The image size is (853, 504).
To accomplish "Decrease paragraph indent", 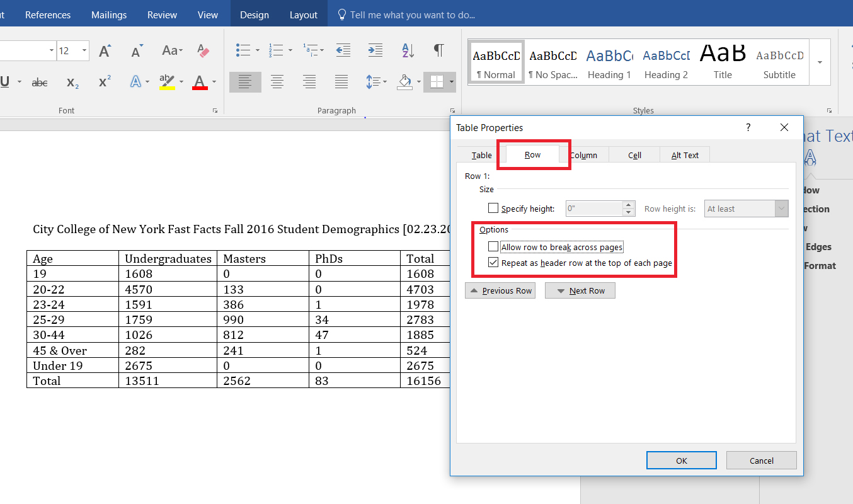I will pos(343,50).
